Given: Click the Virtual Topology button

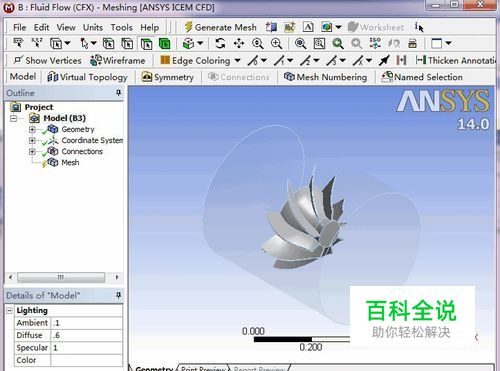Looking at the screenshot, I should pos(87,77).
